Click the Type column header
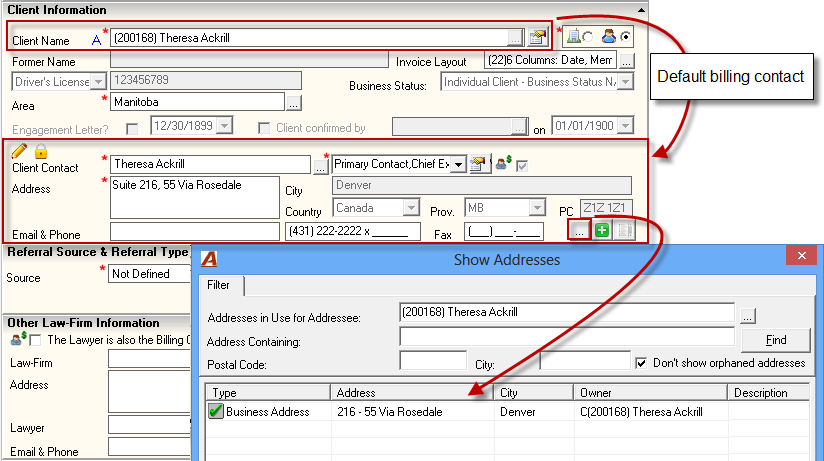Screen dimensions: 824x461 pos(268,393)
